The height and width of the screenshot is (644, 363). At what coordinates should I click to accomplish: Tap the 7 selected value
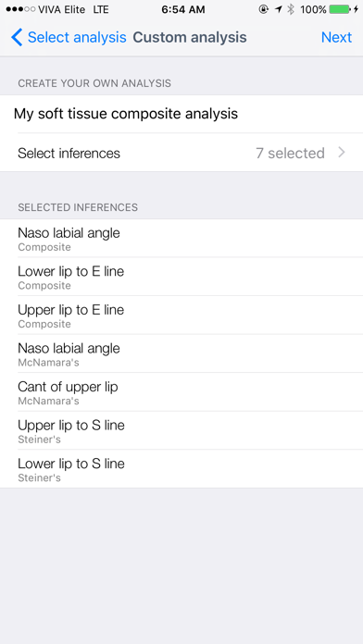coord(290,154)
